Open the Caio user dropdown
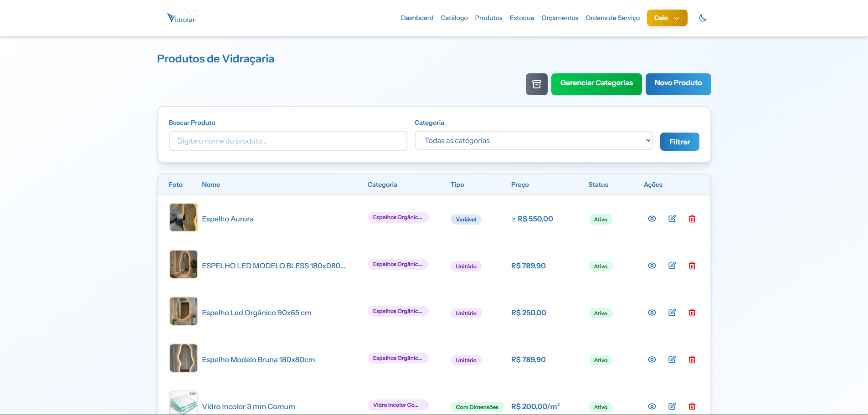Viewport: 868px width, 415px height. pyautogui.click(x=667, y=18)
